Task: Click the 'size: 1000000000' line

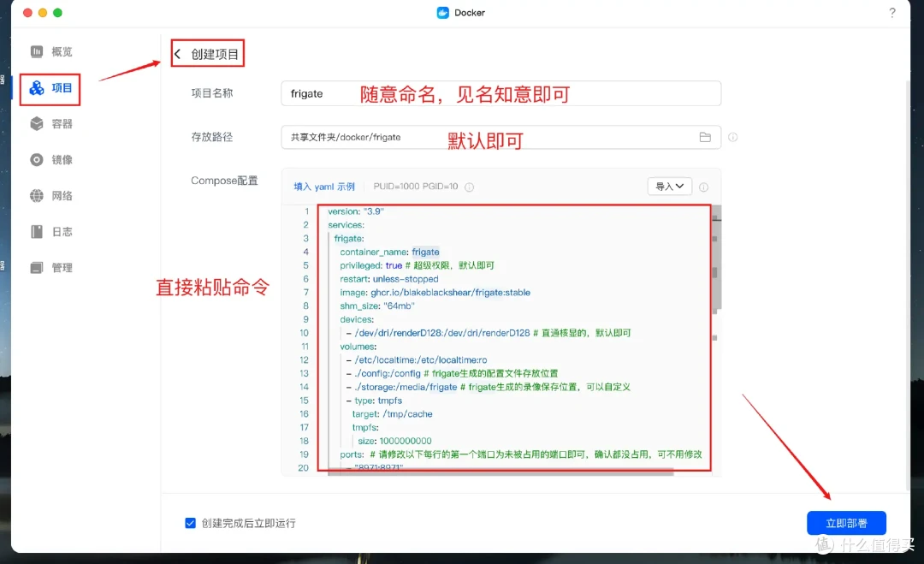Action: click(x=394, y=442)
